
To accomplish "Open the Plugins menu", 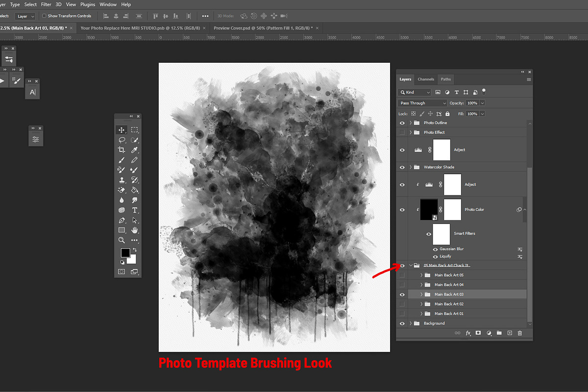I will (88, 4).
